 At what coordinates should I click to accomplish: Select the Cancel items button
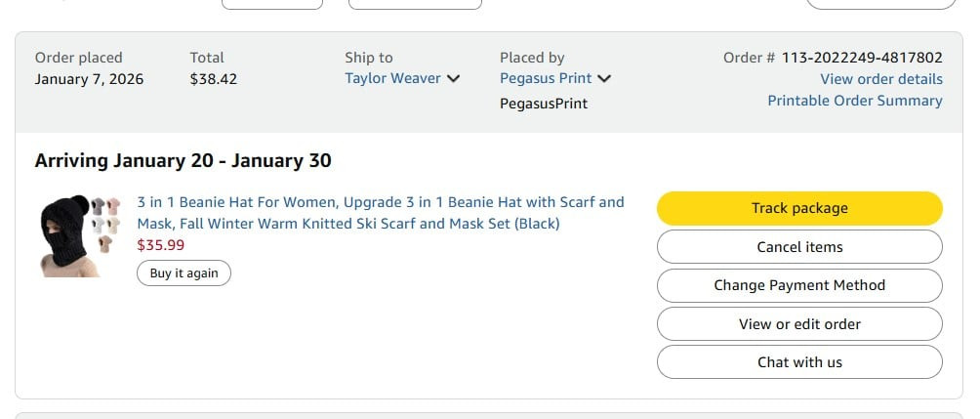pyautogui.click(x=798, y=247)
